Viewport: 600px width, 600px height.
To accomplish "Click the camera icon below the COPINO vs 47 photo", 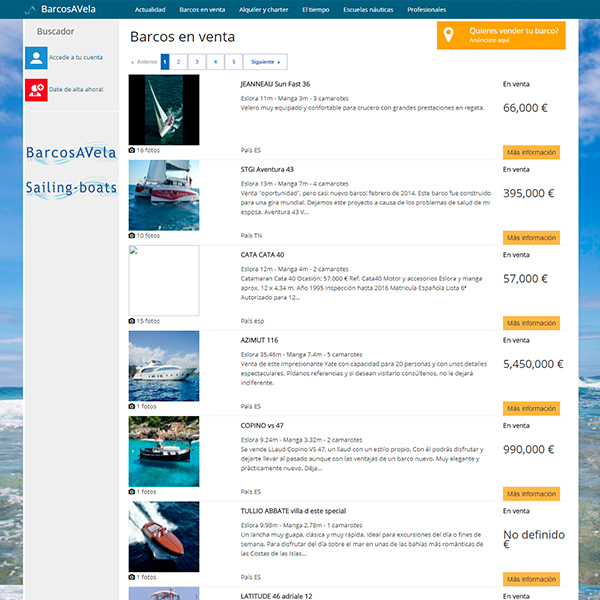I will coord(132,492).
